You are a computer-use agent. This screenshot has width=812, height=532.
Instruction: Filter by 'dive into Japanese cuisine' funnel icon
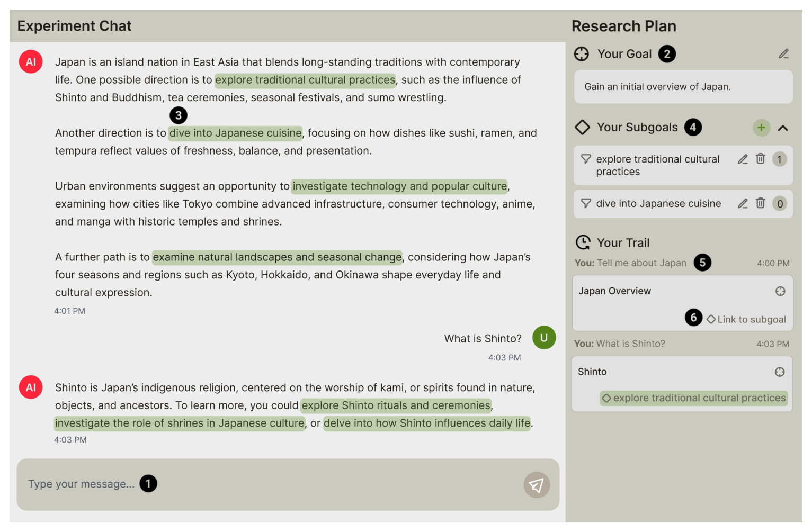pos(586,203)
